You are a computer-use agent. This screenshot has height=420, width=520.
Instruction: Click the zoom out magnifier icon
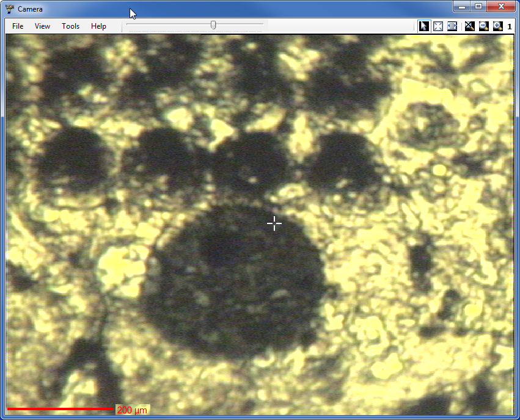click(x=484, y=26)
